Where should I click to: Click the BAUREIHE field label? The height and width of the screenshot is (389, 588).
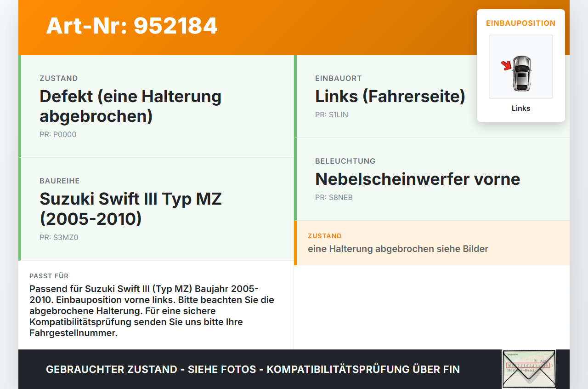point(60,181)
